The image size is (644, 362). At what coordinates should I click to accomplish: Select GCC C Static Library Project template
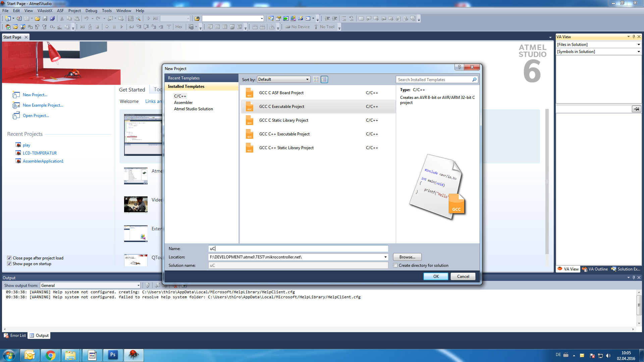pos(318,120)
